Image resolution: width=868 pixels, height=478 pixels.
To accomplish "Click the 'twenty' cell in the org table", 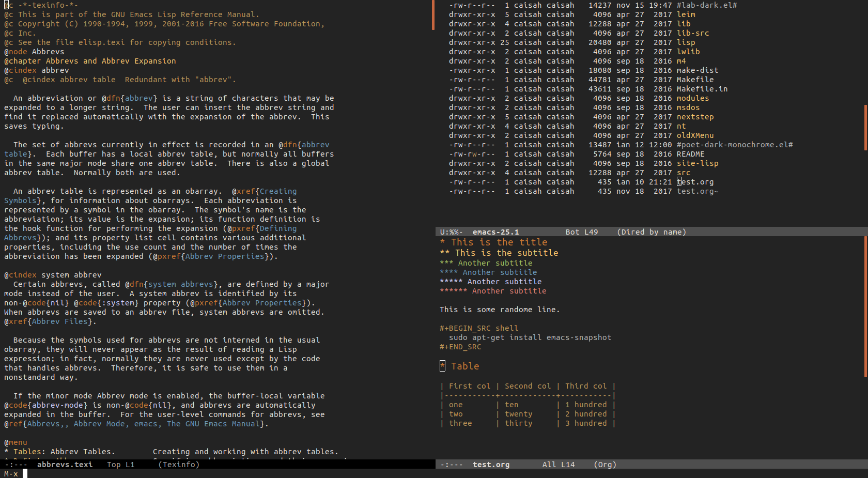I will [518, 414].
